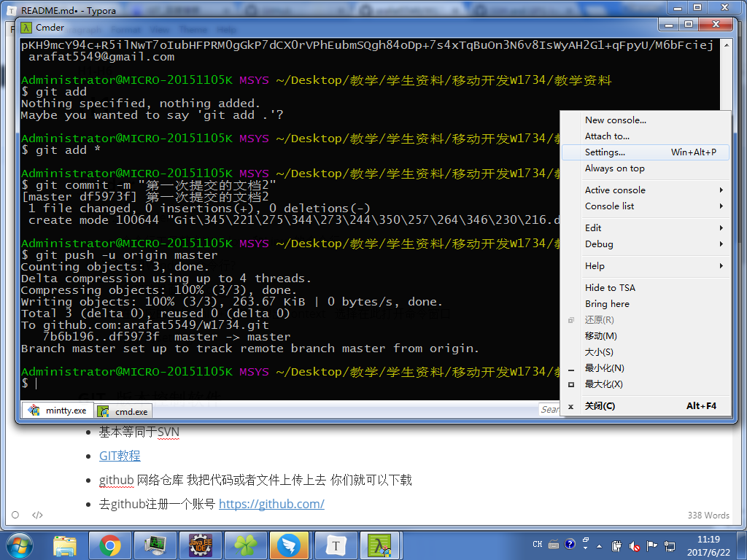Maximize the Cmder window
747x560 pixels.
pyautogui.click(x=689, y=24)
